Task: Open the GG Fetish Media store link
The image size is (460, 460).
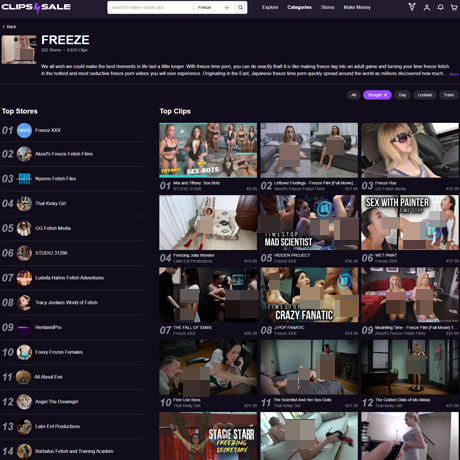Action: (x=53, y=228)
